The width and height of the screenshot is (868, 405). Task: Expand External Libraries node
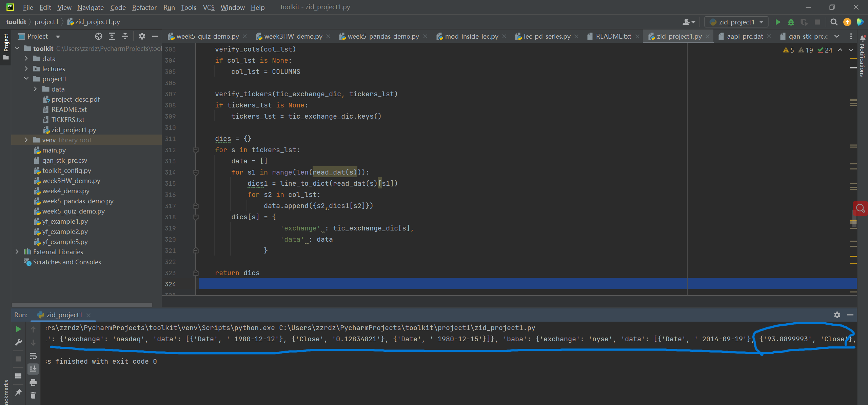click(x=17, y=252)
